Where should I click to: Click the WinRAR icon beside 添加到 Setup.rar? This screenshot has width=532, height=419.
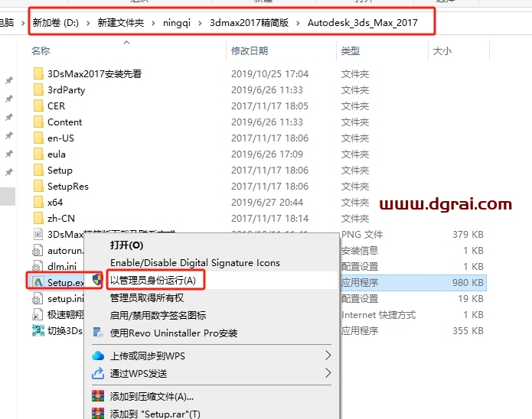coord(98,413)
